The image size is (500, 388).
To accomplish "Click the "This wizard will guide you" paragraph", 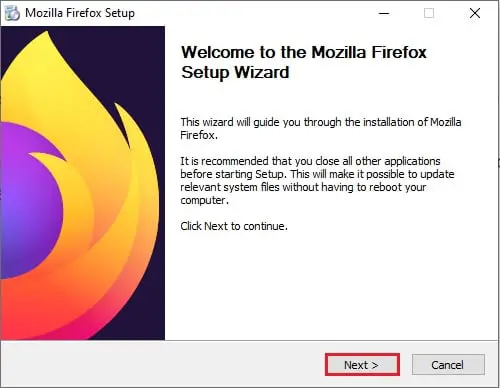I will tap(321, 129).
